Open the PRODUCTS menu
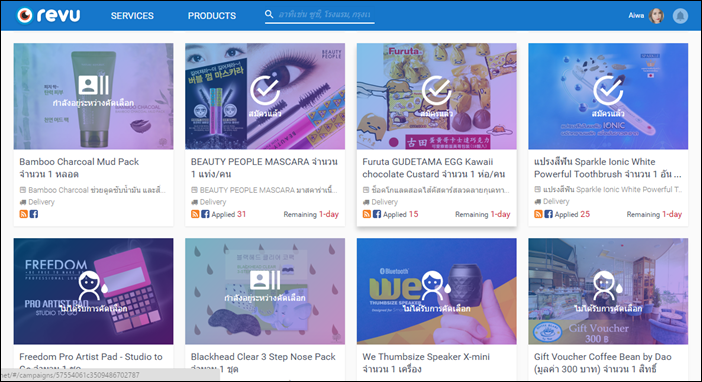The image size is (702, 382). 212,16
